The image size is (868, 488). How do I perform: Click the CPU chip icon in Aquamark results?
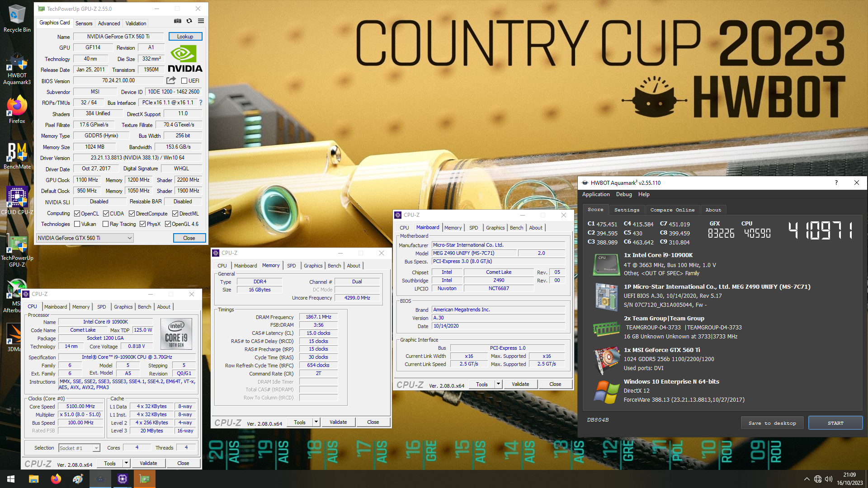tap(606, 264)
